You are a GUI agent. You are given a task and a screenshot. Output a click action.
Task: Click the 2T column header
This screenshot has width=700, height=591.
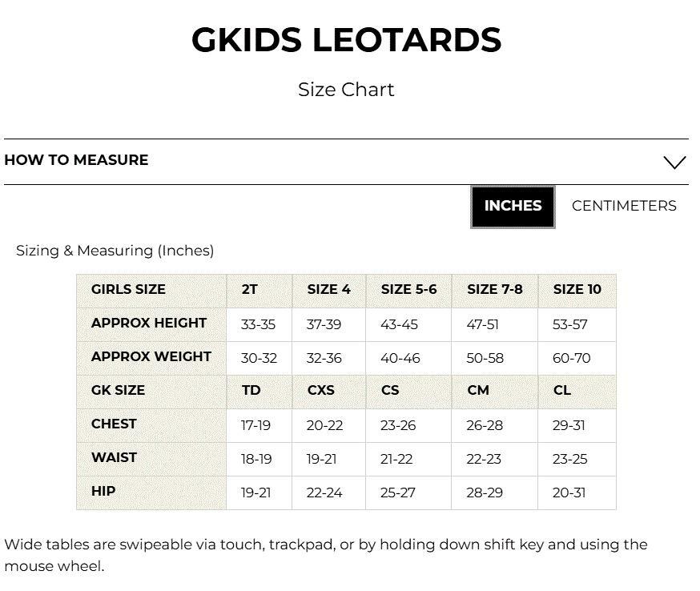[x=259, y=291]
